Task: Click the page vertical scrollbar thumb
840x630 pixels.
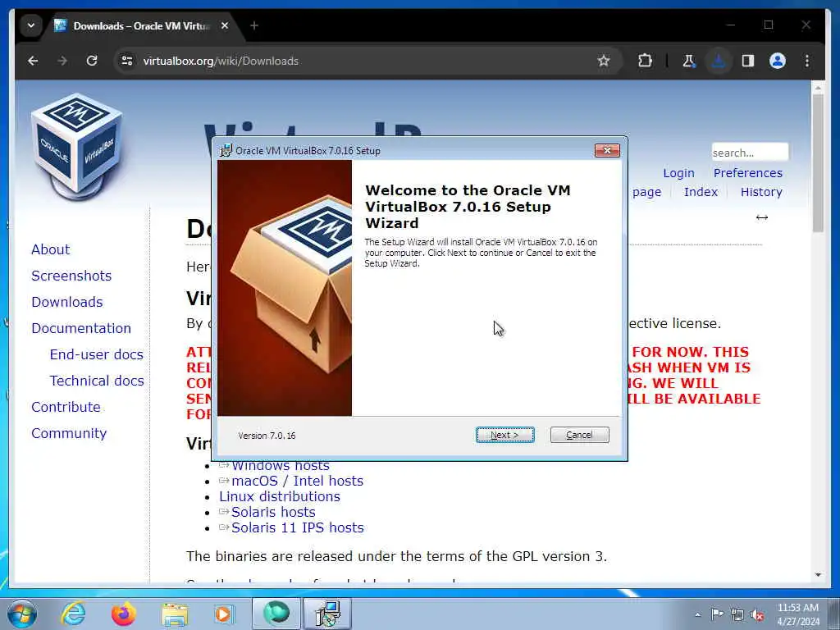Action: (x=818, y=163)
